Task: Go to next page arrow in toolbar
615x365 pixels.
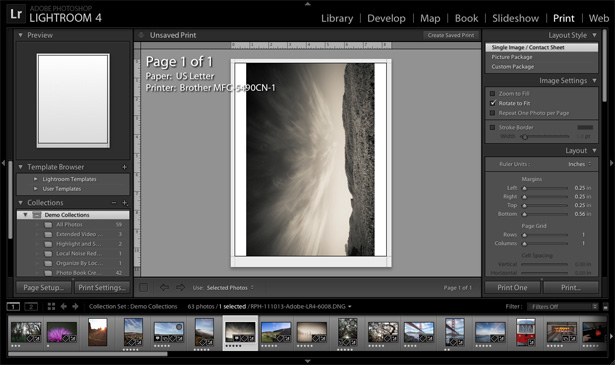Action: [180, 287]
